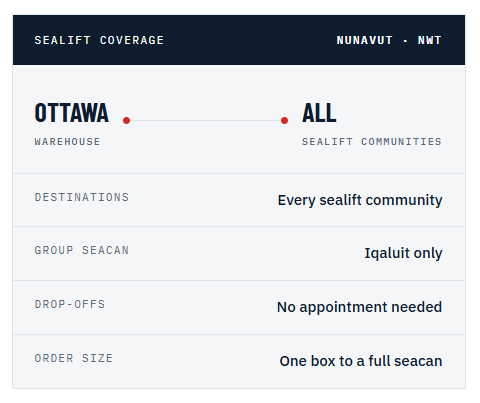Image resolution: width=480 pixels, height=403 pixels.
Task: Click the 'Iqaluit only' value
Action: pyautogui.click(x=403, y=253)
